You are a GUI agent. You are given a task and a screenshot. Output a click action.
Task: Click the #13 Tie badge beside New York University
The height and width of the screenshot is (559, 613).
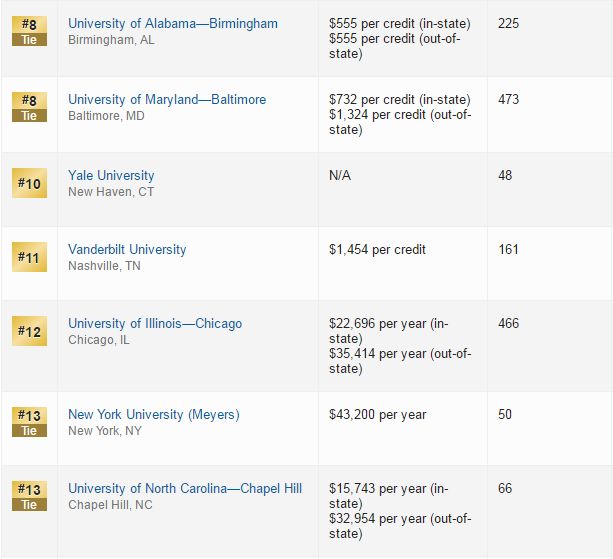[x=29, y=422]
